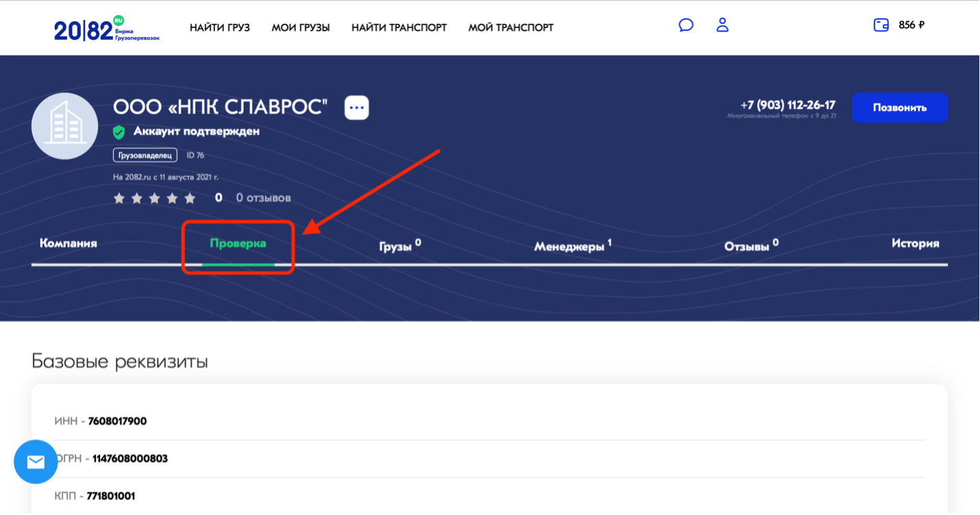Click the Грузовладелец badge
Viewport: 980px width, 515px height.
pyautogui.click(x=145, y=156)
